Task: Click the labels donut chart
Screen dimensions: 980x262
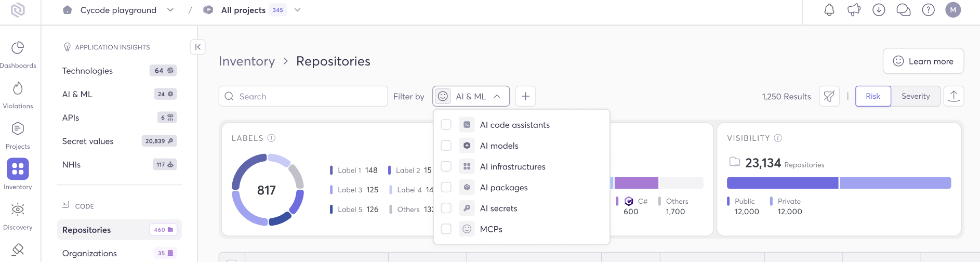Action: [267, 190]
